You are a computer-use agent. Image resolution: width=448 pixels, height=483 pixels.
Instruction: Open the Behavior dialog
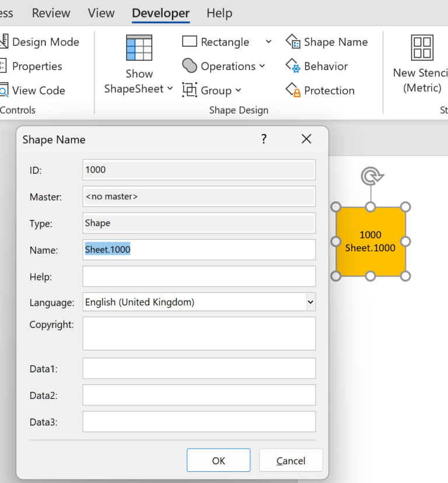point(317,66)
